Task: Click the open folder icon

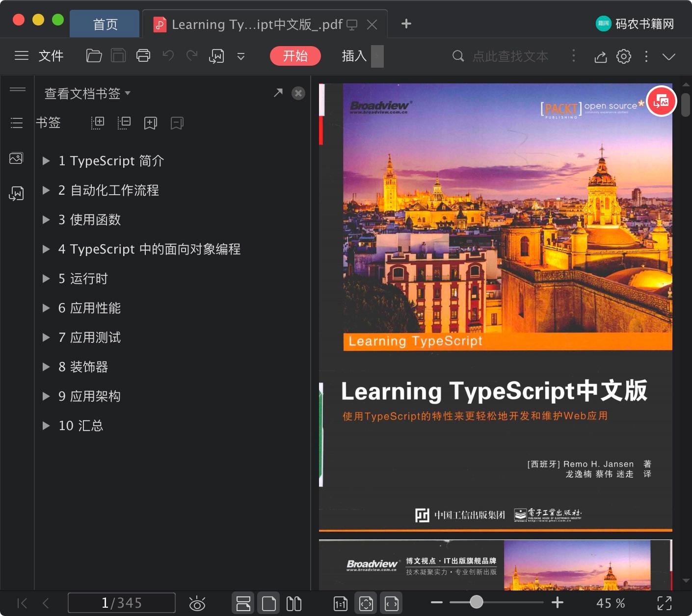Action: (x=94, y=56)
